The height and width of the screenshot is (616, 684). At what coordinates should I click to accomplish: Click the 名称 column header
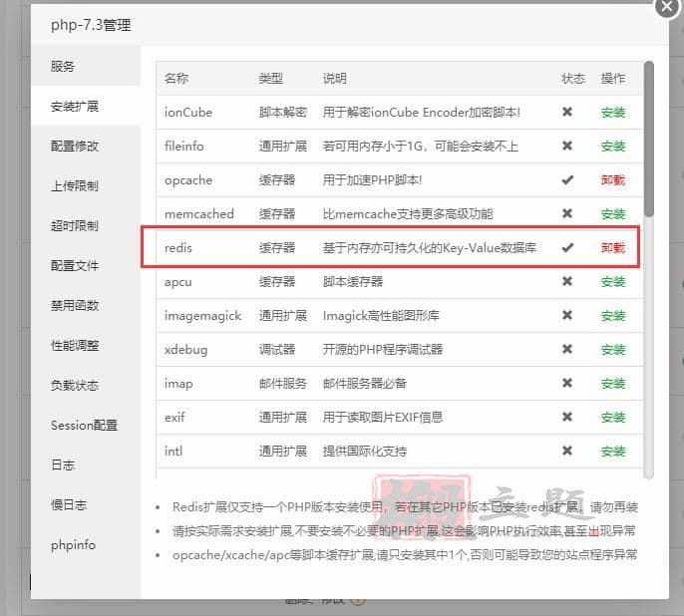click(x=176, y=79)
